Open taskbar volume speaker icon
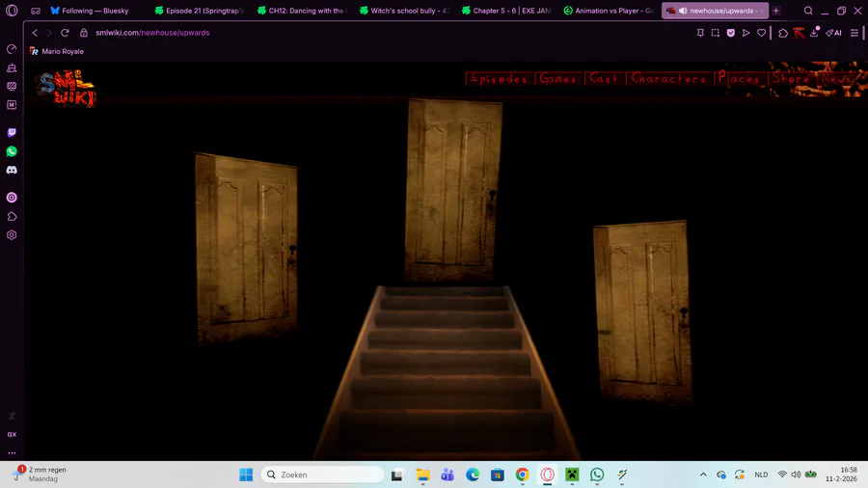 796,474
